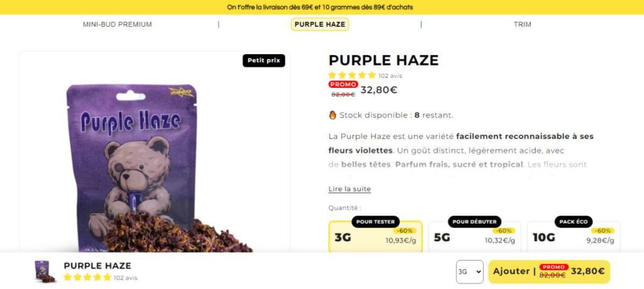This screenshot has width=644, height=289.
Task: Click the Purple Haze title in bottom bar
Action: (97, 266)
